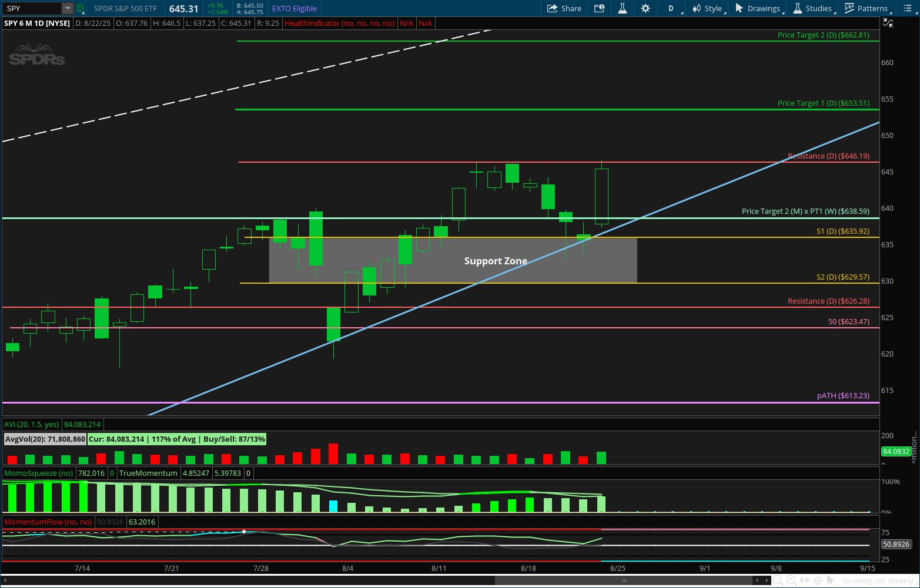Click the Resistance (D) ($646.19) label
The height and width of the screenshot is (588, 920).
point(828,156)
